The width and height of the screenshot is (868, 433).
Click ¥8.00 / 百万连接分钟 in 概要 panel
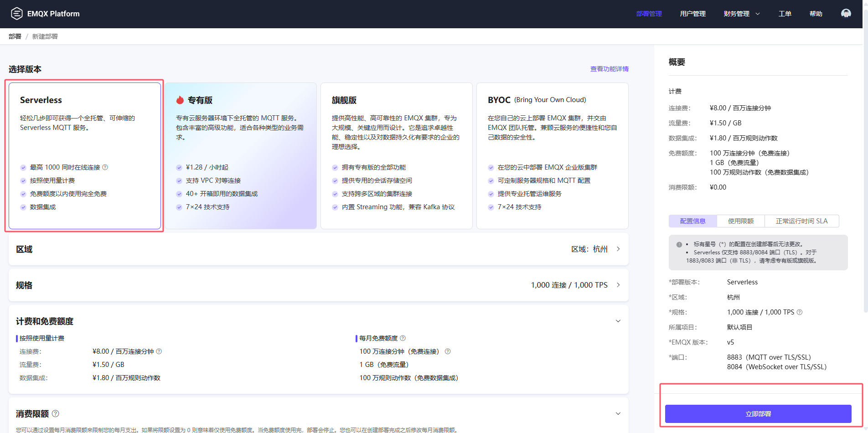tap(740, 108)
